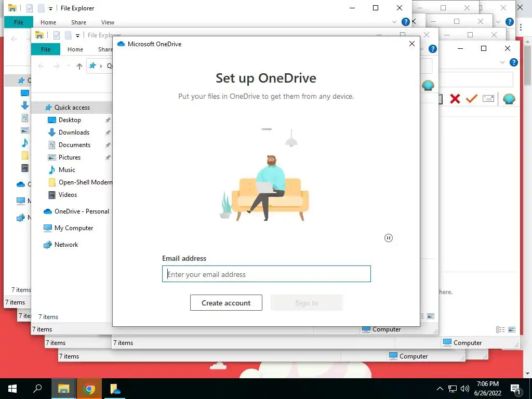Screen dimensions: 532x399
Task: Select Music in the navigation tree
Action: (x=67, y=170)
